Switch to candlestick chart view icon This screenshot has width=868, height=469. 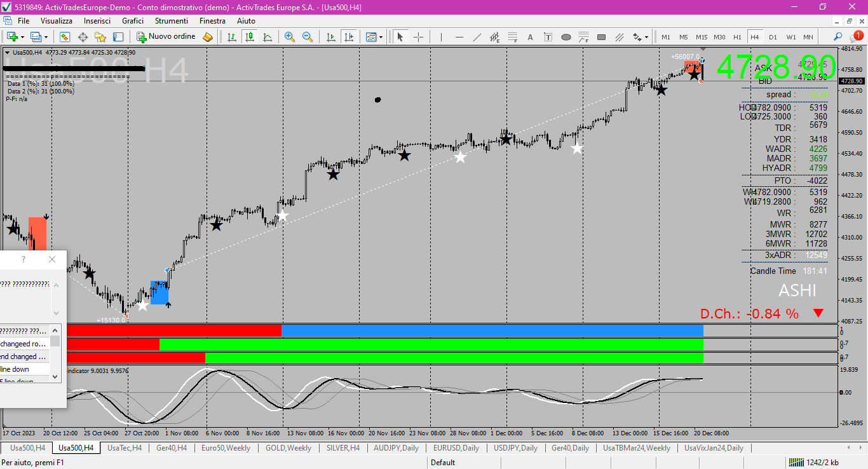point(250,37)
